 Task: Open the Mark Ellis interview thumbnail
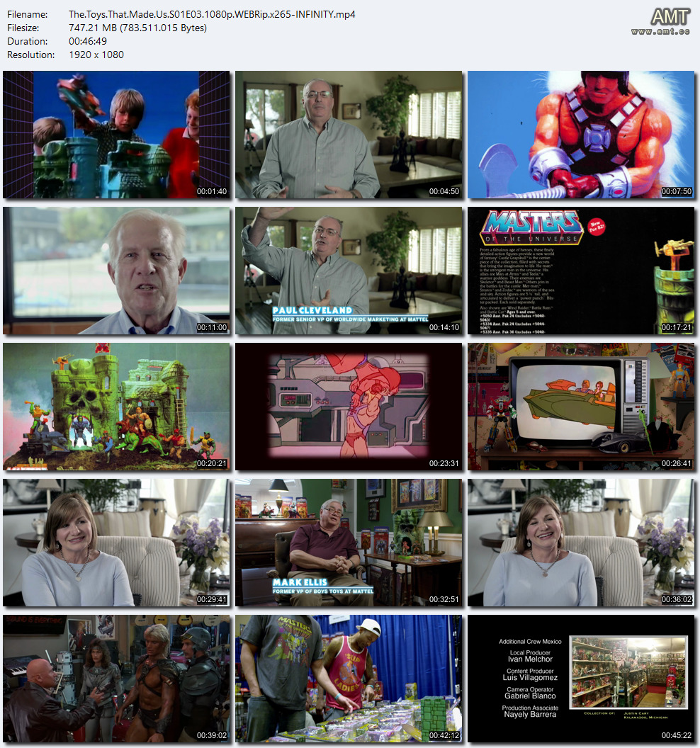tap(349, 543)
